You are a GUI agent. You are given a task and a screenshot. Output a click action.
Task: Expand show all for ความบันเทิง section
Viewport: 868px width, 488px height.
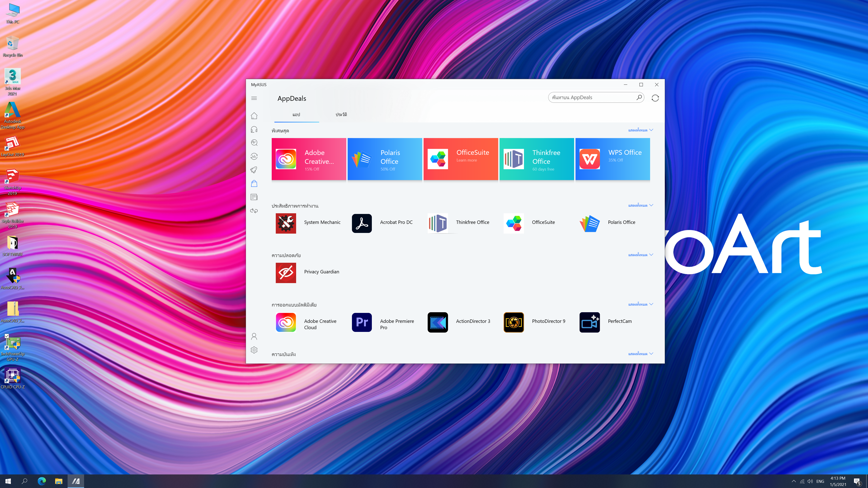click(x=641, y=354)
